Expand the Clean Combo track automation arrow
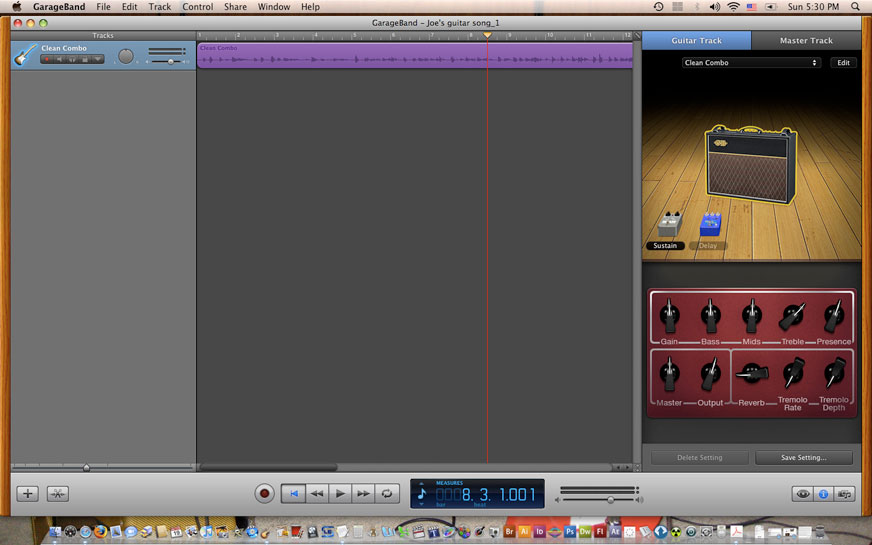872x545 pixels. (x=99, y=60)
